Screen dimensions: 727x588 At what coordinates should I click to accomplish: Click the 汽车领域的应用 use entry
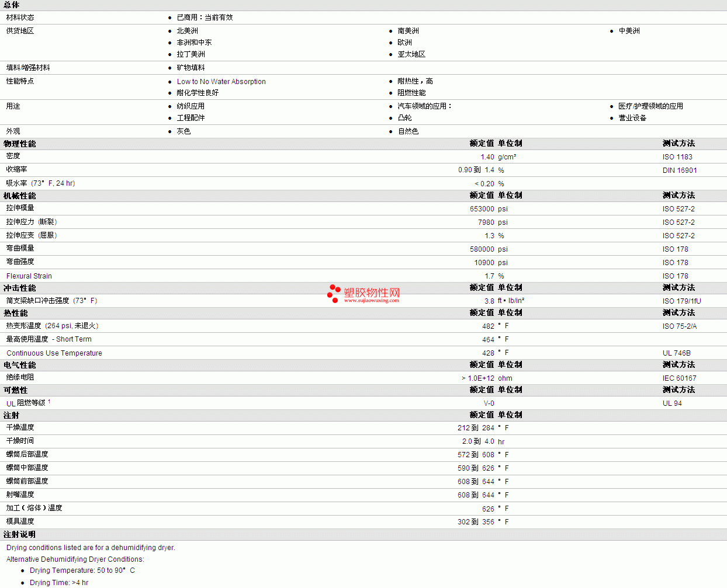click(x=424, y=106)
